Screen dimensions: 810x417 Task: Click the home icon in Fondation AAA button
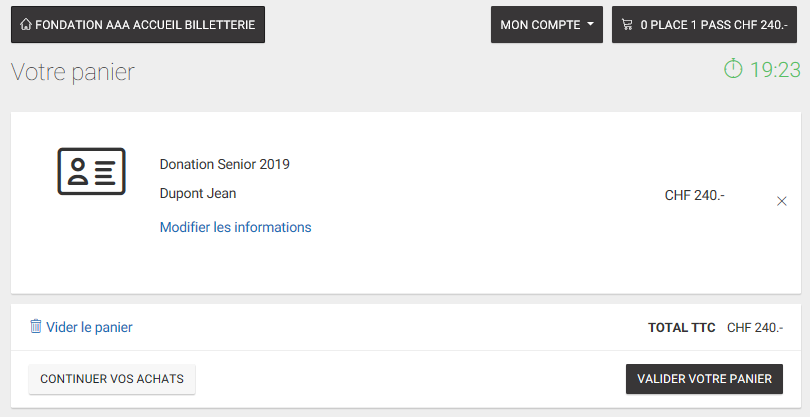[x=26, y=24]
